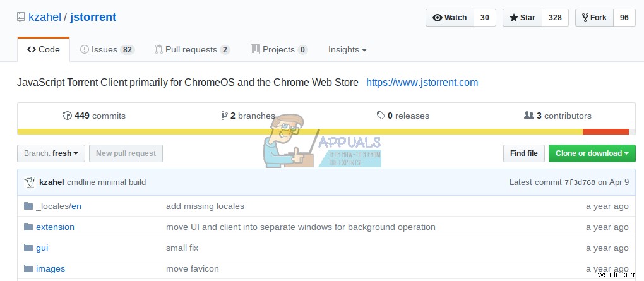View the 3 contributors list
The height and width of the screenshot is (281, 644).
[558, 116]
